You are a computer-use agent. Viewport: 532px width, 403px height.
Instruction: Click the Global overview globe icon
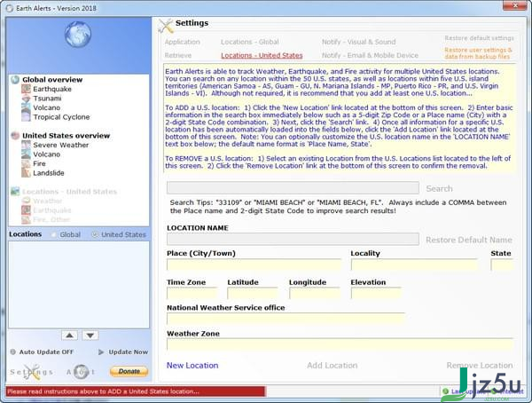click(15, 80)
